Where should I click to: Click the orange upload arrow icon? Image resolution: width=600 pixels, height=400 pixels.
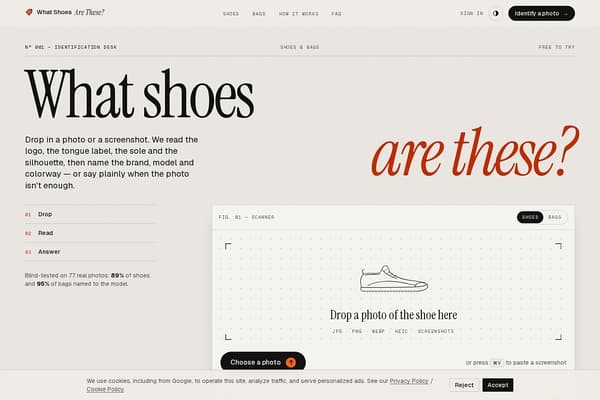coord(291,362)
